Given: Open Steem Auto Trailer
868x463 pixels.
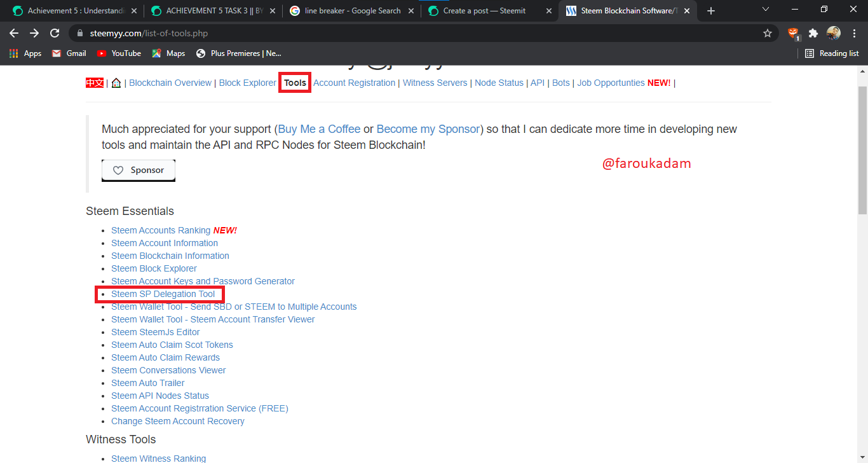Looking at the screenshot, I should (x=148, y=383).
